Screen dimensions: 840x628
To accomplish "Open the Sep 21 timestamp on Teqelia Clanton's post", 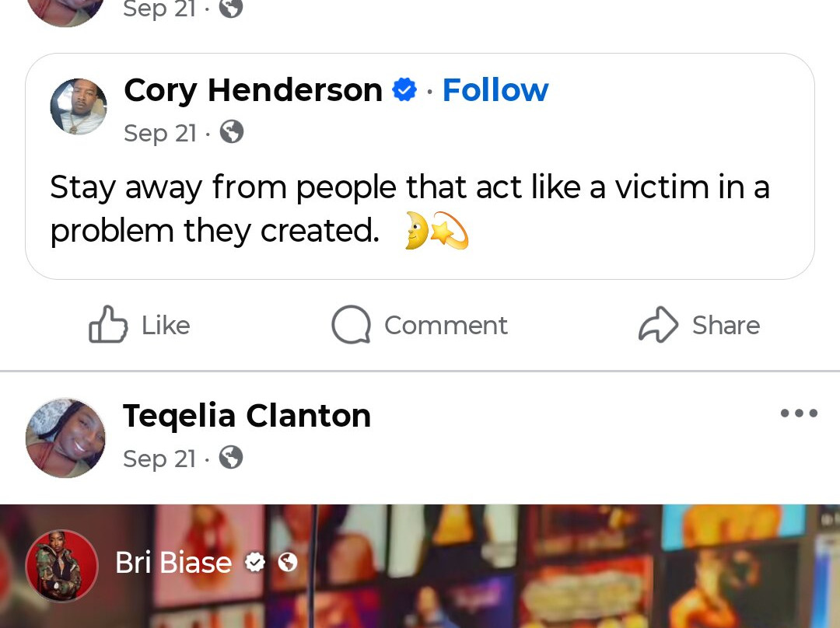I will pyautogui.click(x=159, y=459).
